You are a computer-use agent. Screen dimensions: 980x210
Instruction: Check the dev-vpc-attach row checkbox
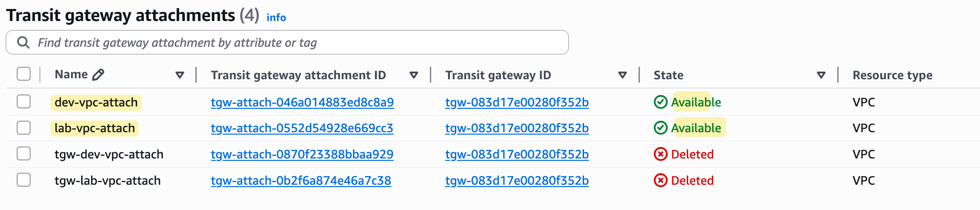tap(23, 102)
